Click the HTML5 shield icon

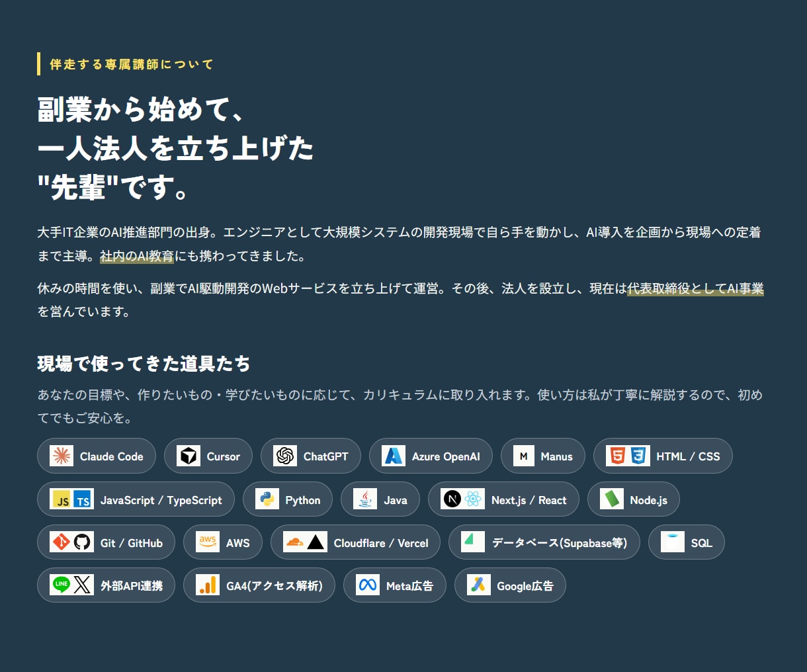(617, 456)
